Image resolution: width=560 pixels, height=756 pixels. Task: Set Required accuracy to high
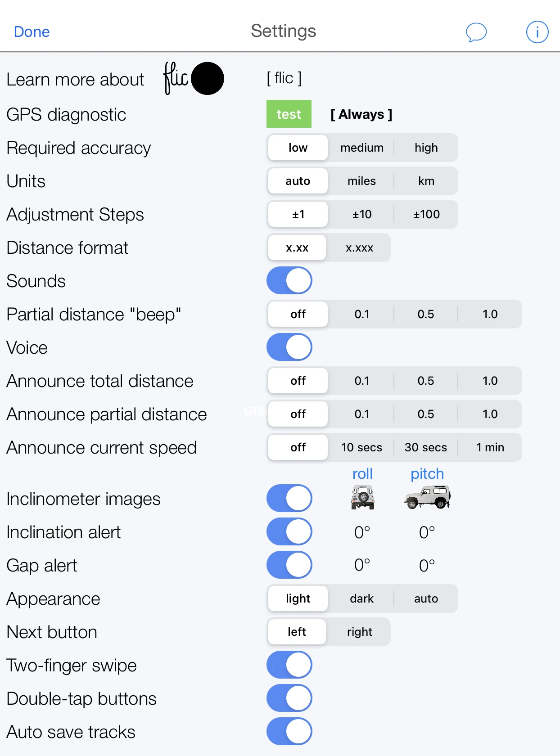425,148
